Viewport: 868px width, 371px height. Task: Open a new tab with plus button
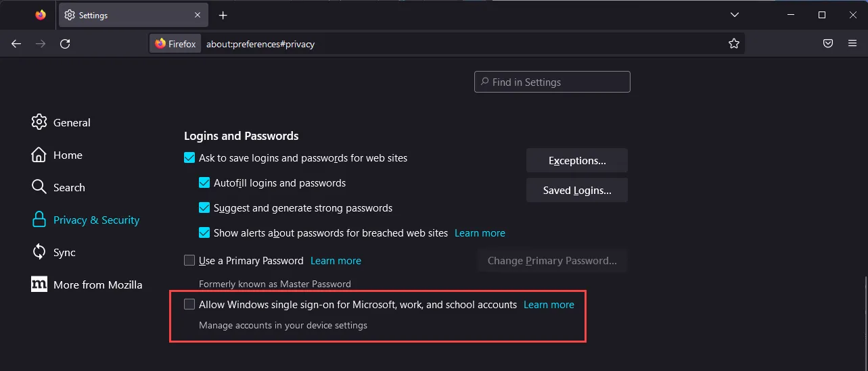pyautogui.click(x=223, y=15)
